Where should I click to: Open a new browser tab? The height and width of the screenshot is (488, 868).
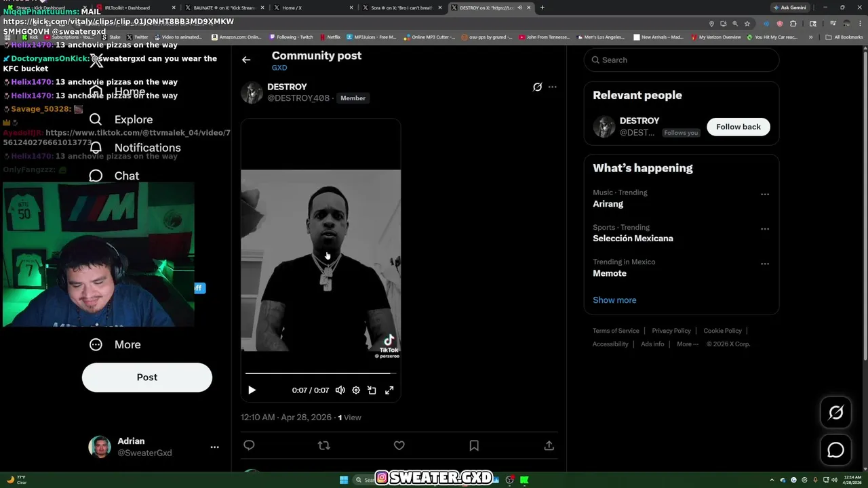tap(542, 7)
